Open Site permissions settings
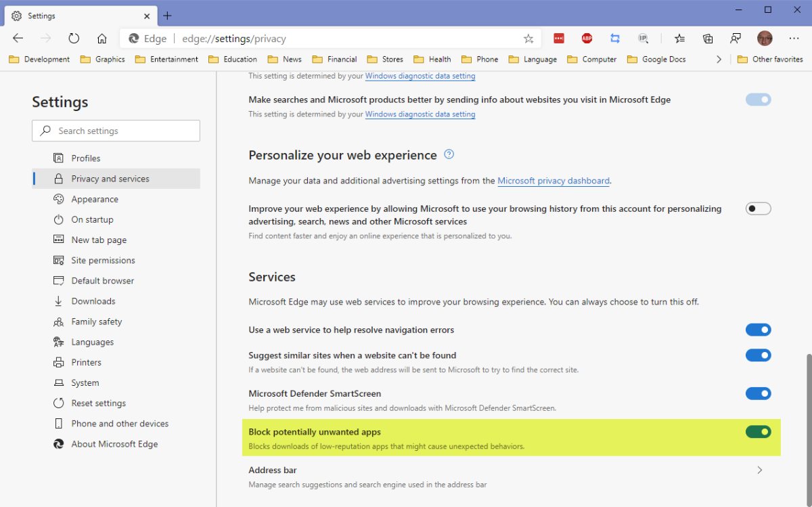 coord(116,260)
